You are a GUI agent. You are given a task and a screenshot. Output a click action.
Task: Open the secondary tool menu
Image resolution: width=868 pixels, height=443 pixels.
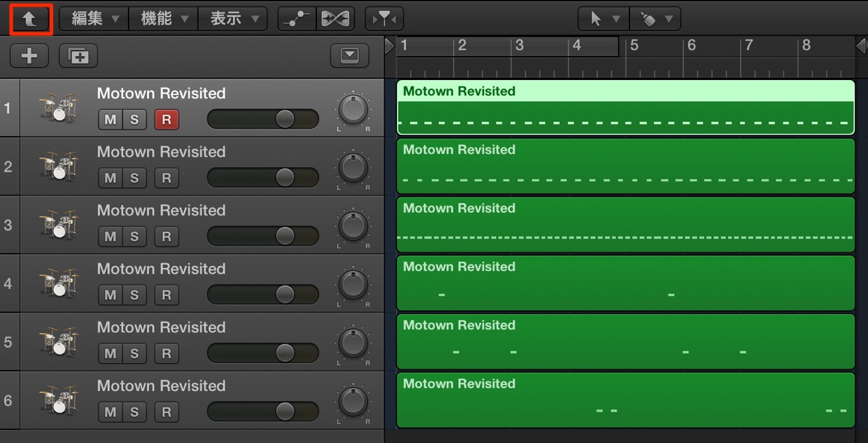[655, 19]
